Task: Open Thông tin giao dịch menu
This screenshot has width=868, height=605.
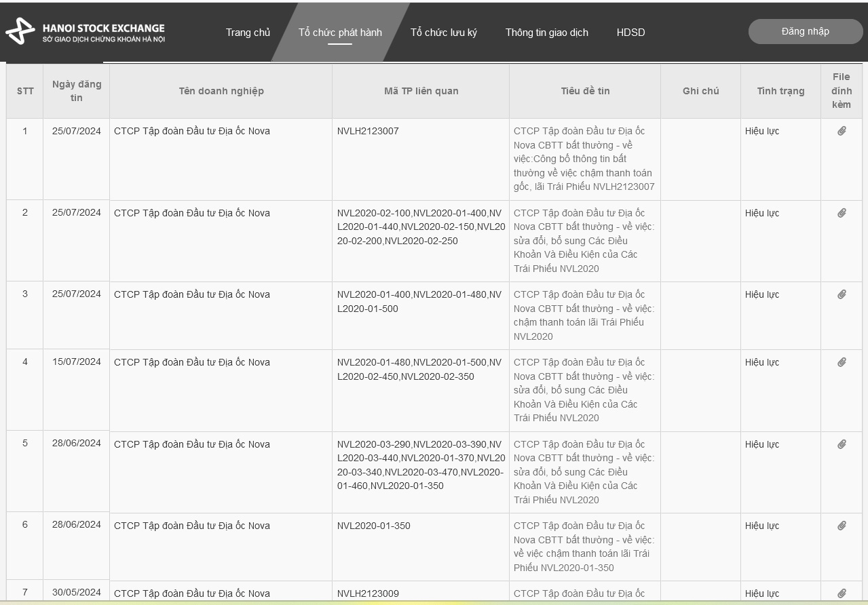Action: [546, 33]
